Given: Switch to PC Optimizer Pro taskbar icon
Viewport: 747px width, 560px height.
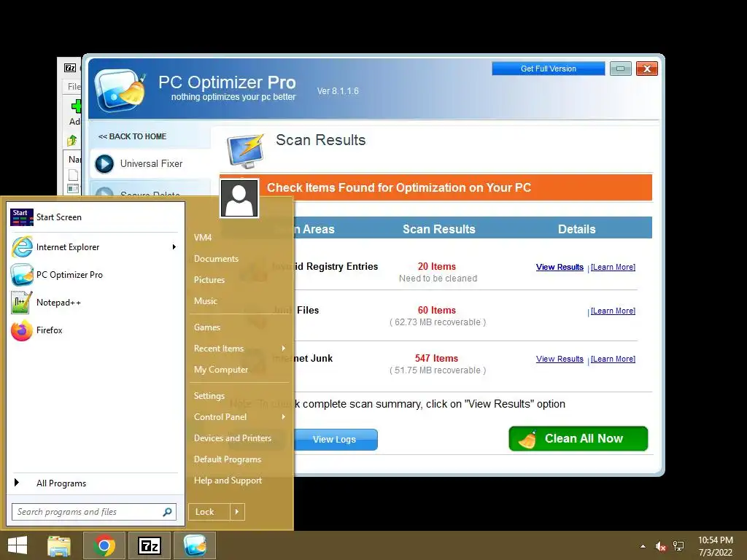Looking at the screenshot, I should coord(195,545).
